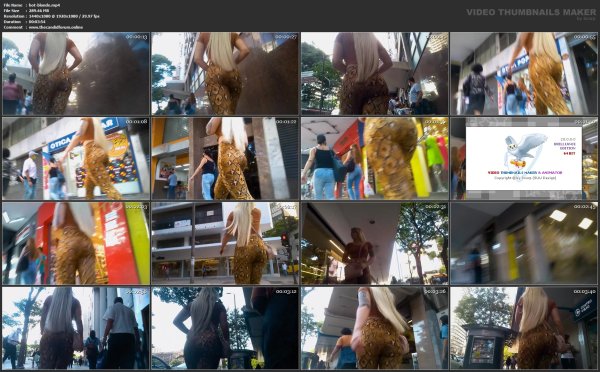Screen dimensions: 600x372
Task: Select the thumbnail stamped 00:00:55
Action: [x=524, y=73]
